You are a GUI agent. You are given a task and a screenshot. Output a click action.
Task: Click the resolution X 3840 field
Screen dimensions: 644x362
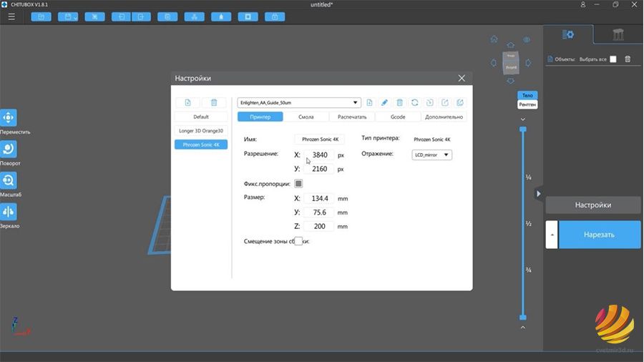[318, 155]
